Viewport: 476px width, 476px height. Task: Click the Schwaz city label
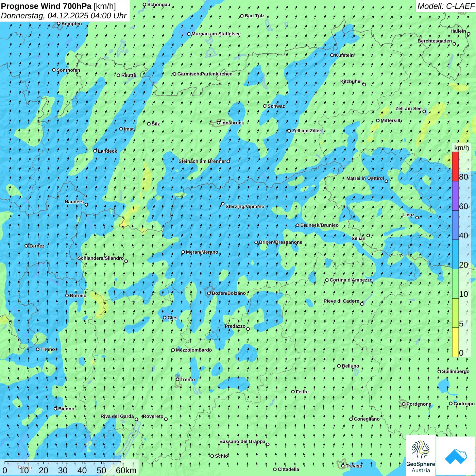click(x=276, y=106)
